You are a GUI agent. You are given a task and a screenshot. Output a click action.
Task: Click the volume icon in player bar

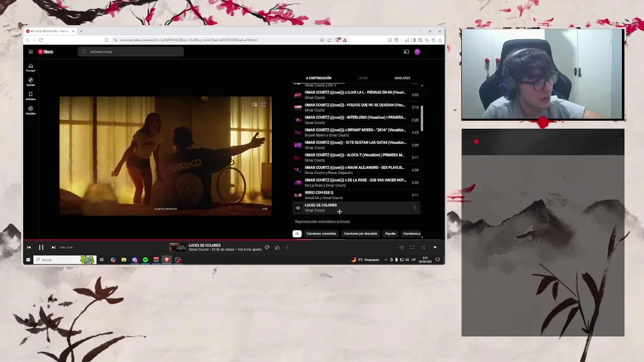click(401, 247)
